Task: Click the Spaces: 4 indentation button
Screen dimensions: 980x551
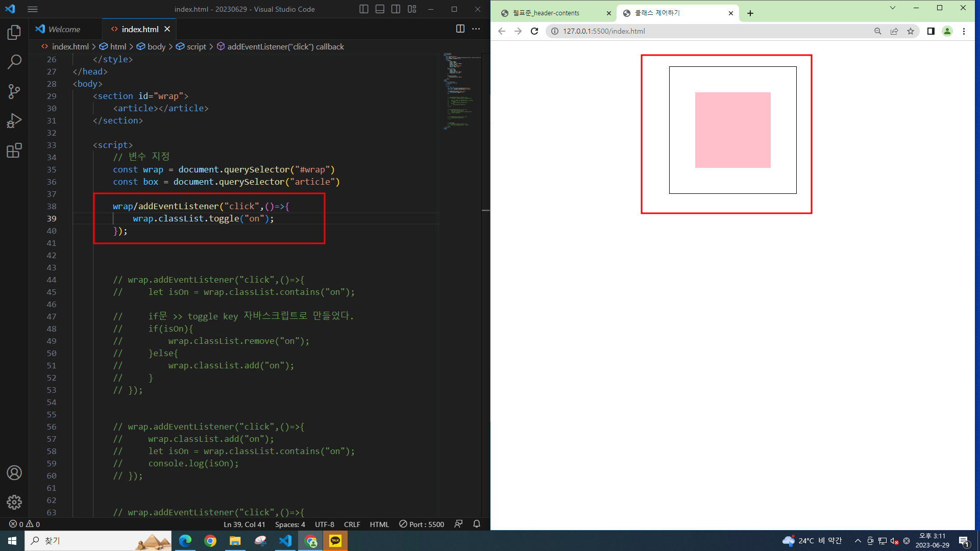Action: click(x=290, y=524)
